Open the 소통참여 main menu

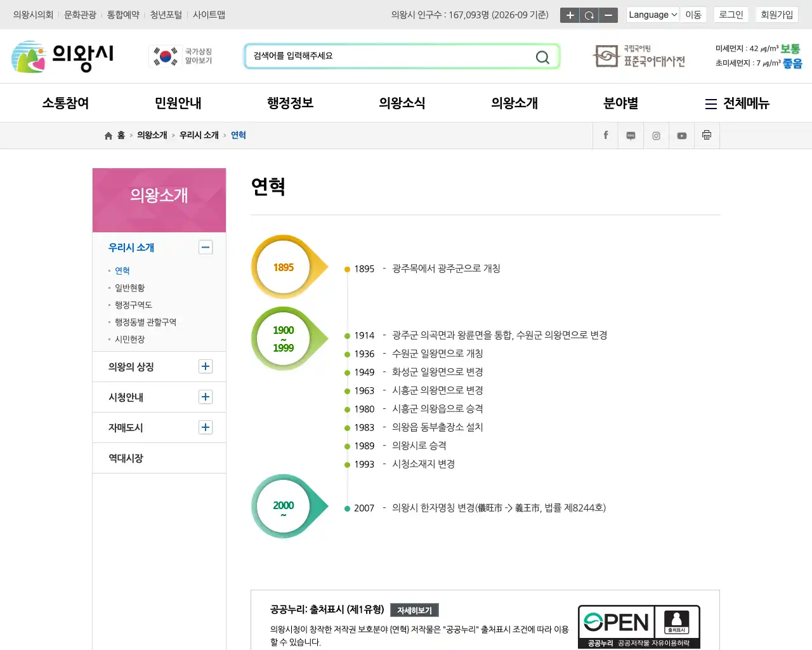pyautogui.click(x=65, y=103)
